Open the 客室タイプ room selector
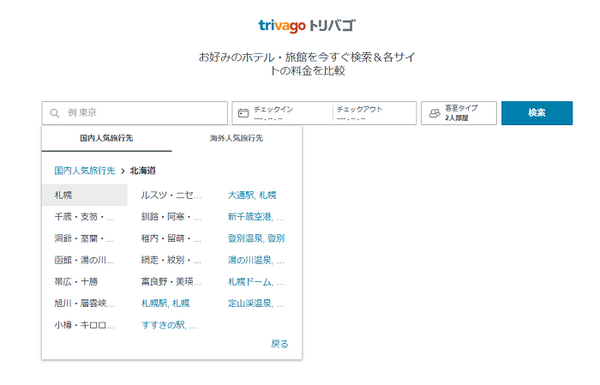600x385 pixels. click(459, 113)
